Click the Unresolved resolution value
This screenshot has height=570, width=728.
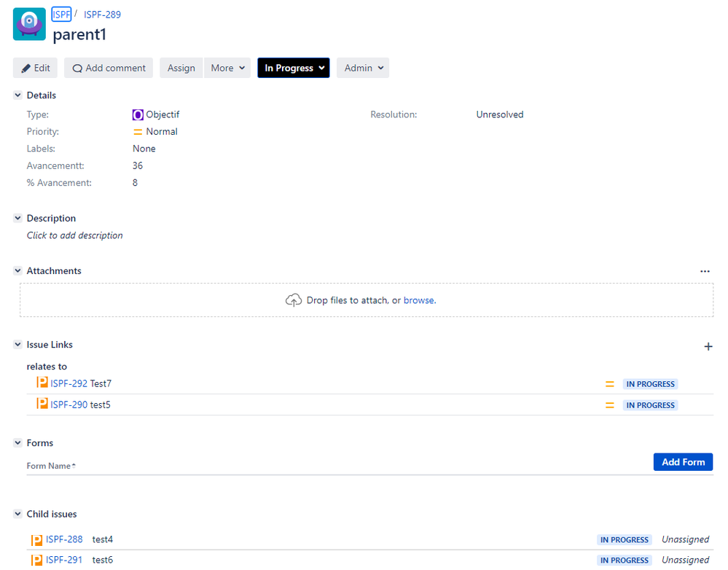[500, 114]
